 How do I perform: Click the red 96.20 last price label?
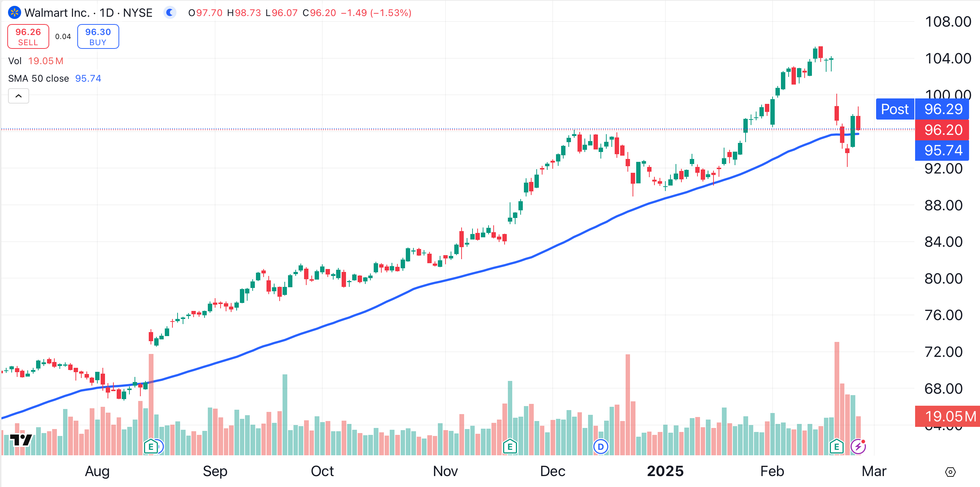943,130
